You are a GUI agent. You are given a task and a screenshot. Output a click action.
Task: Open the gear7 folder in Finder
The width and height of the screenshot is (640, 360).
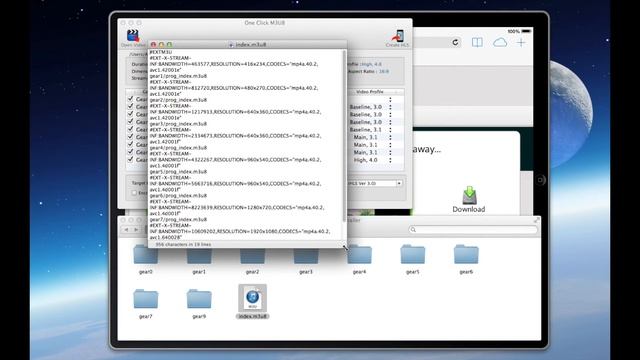[146, 299]
